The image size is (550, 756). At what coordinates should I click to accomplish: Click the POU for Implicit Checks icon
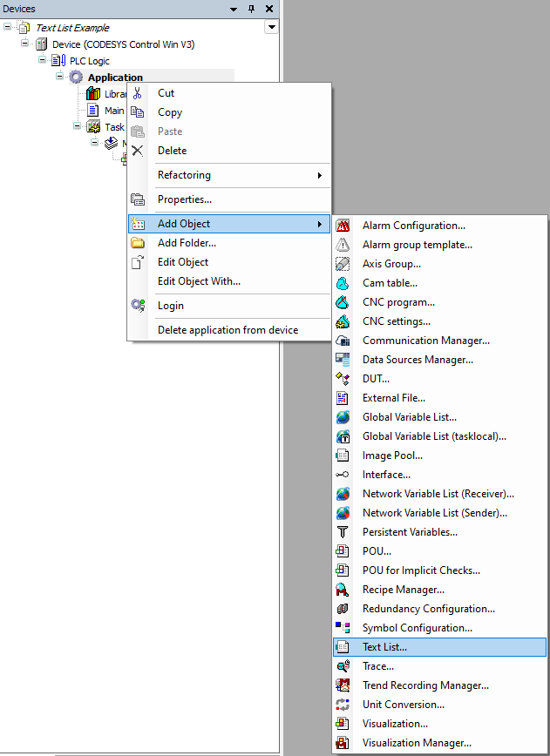(343, 570)
